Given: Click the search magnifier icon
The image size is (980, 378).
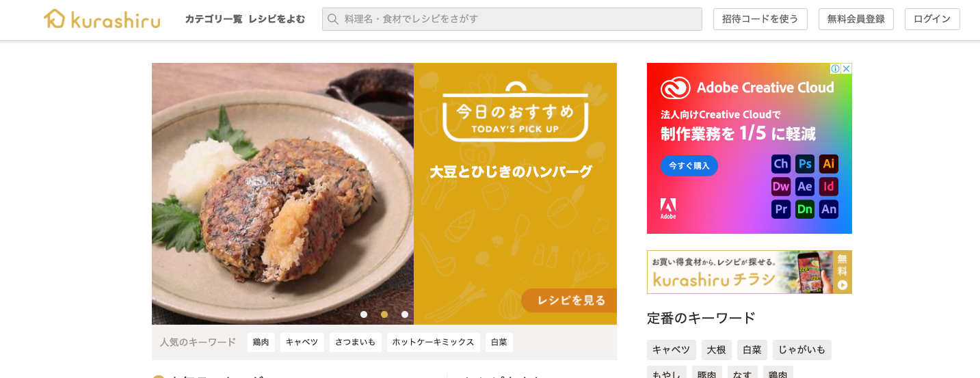Looking at the screenshot, I should [x=333, y=19].
